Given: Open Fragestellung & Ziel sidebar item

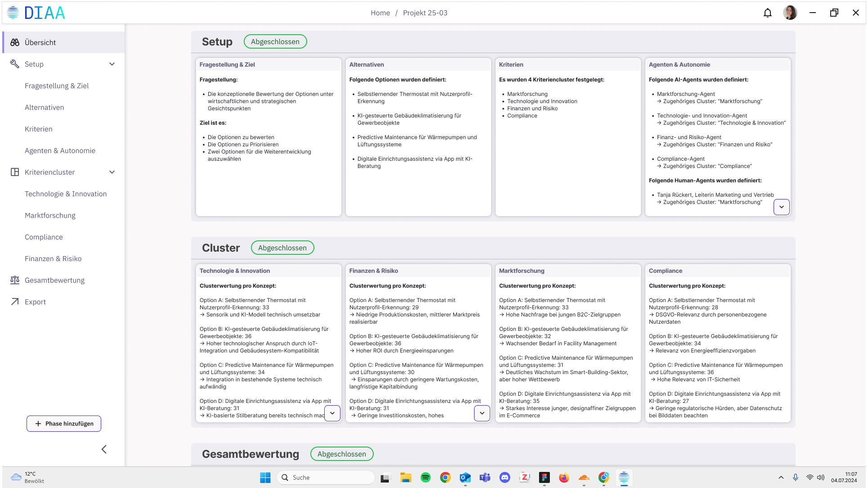Looking at the screenshot, I should [57, 86].
